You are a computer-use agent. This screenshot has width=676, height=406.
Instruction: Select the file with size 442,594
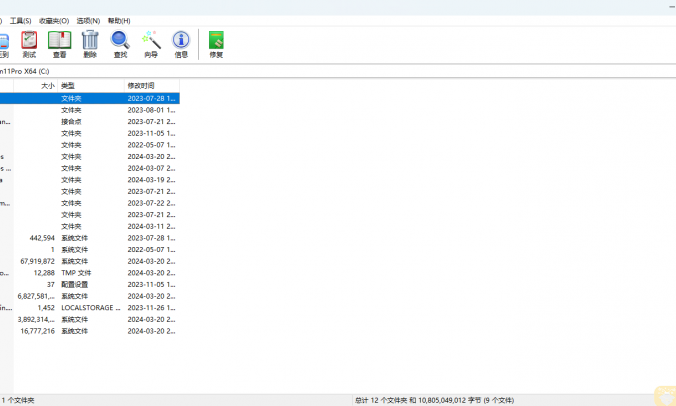coord(90,238)
